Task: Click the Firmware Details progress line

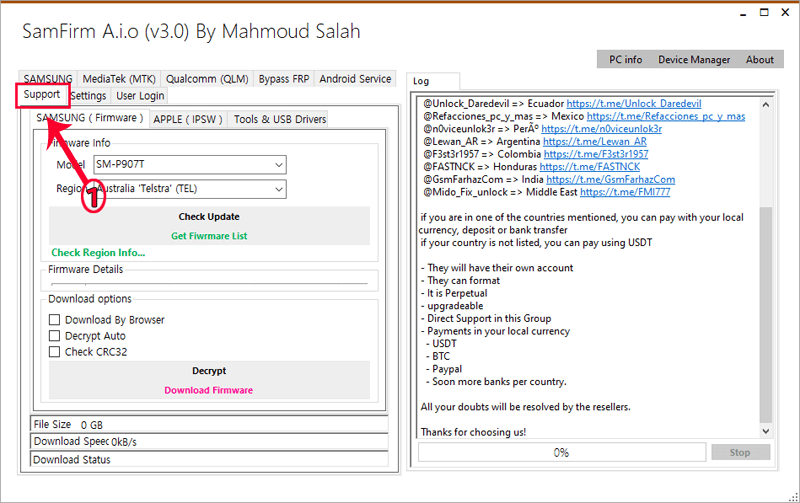Action: 209,283
